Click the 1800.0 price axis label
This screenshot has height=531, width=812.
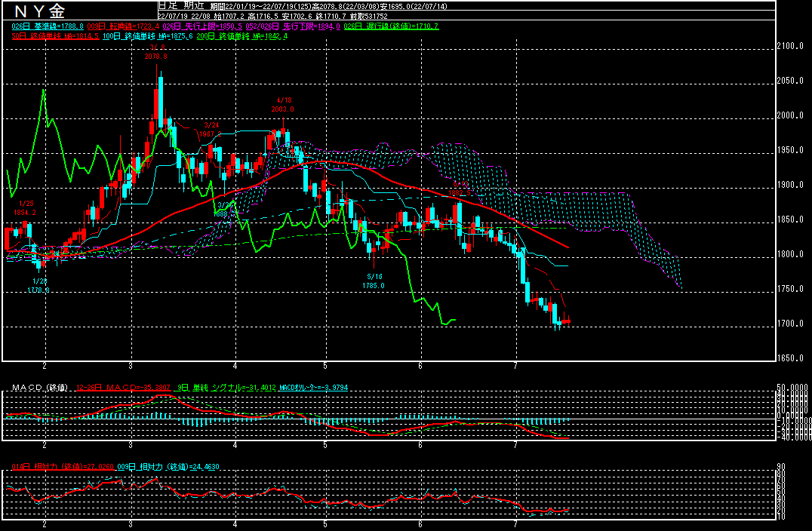[x=790, y=254]
